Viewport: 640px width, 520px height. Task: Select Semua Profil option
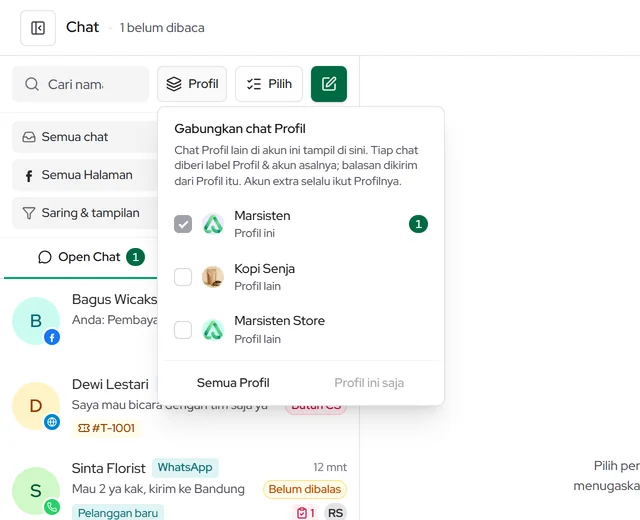pos(233,383)
